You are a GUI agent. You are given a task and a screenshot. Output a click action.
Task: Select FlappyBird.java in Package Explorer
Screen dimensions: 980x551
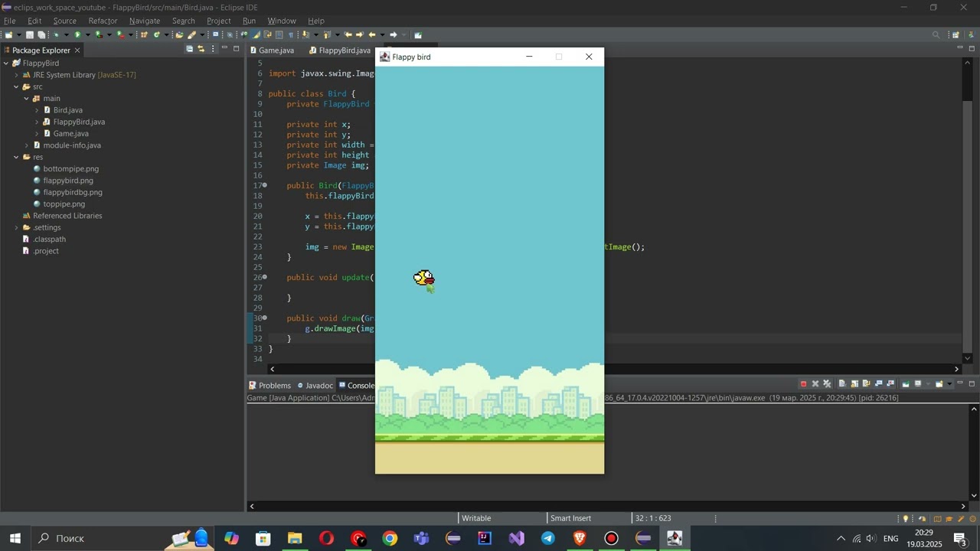[x=79, y=122]
